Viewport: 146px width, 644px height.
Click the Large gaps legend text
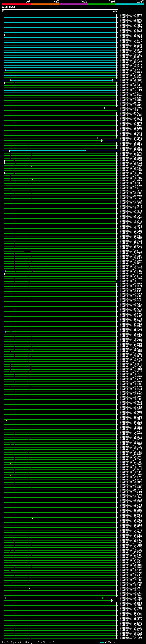[28, 642]
